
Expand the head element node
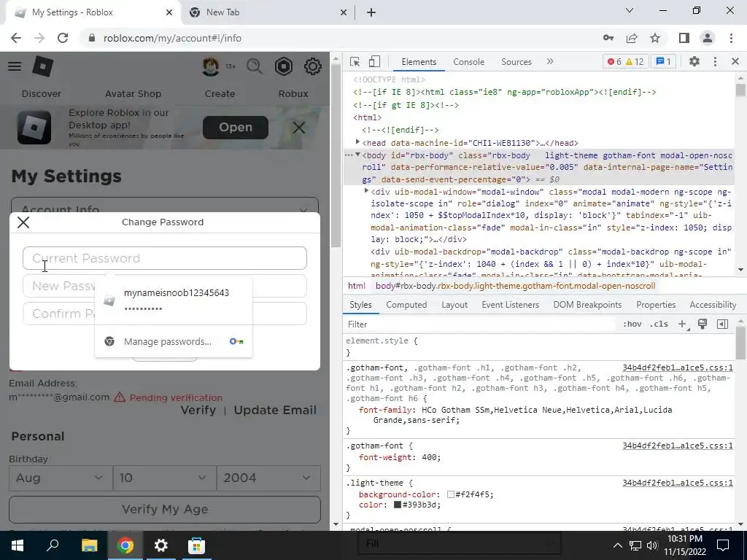[357, 142]
